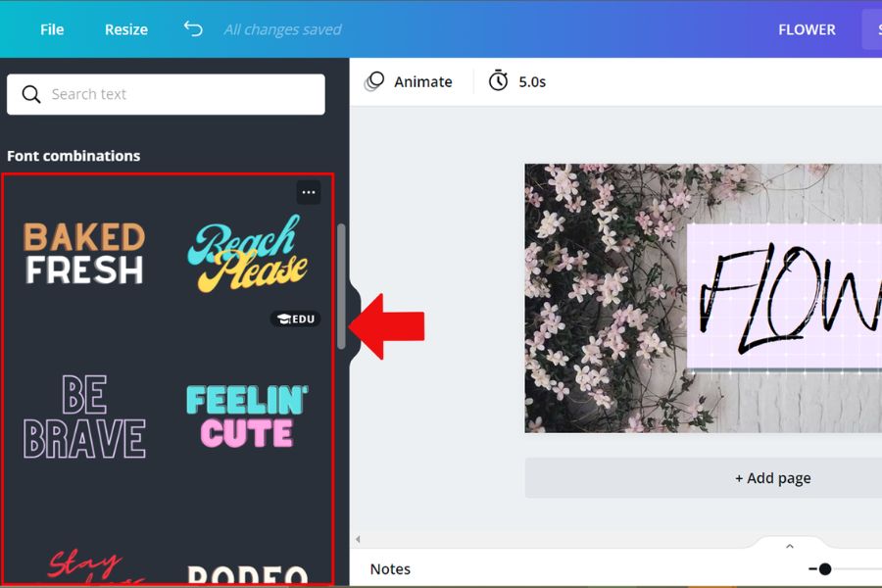The height and width of the screenshot is (588, 882).
Task: Select the FLOW text on canvas
Action: [790, 298]
